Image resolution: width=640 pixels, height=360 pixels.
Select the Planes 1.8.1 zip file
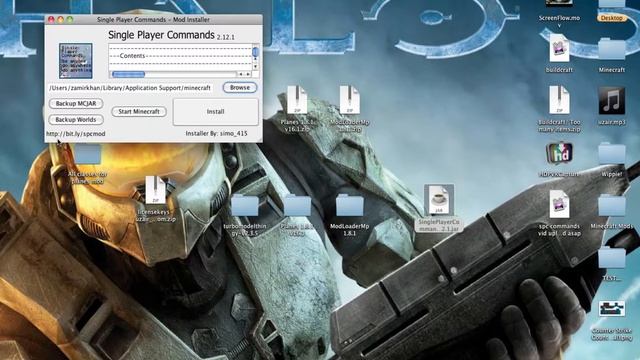[297, 100]
